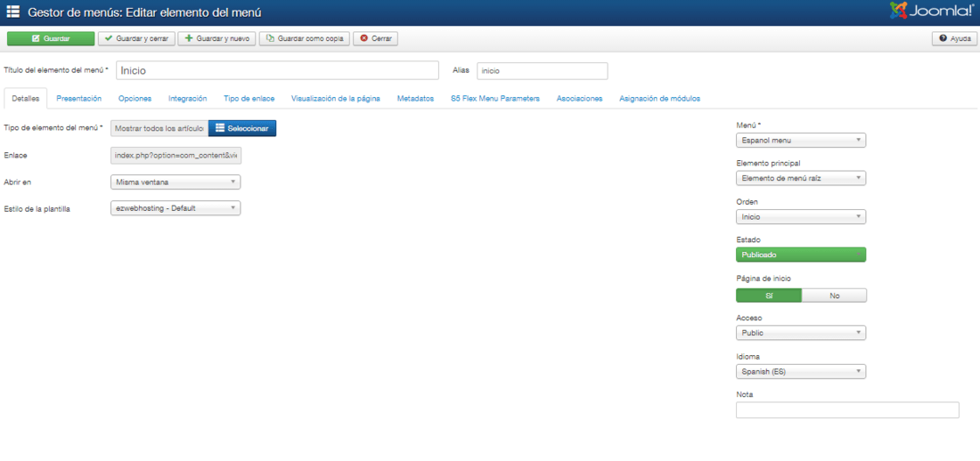Open Estilo de la plantilla dropdown
The height and width of the screenshot is (461, 980).
[175, 208]
